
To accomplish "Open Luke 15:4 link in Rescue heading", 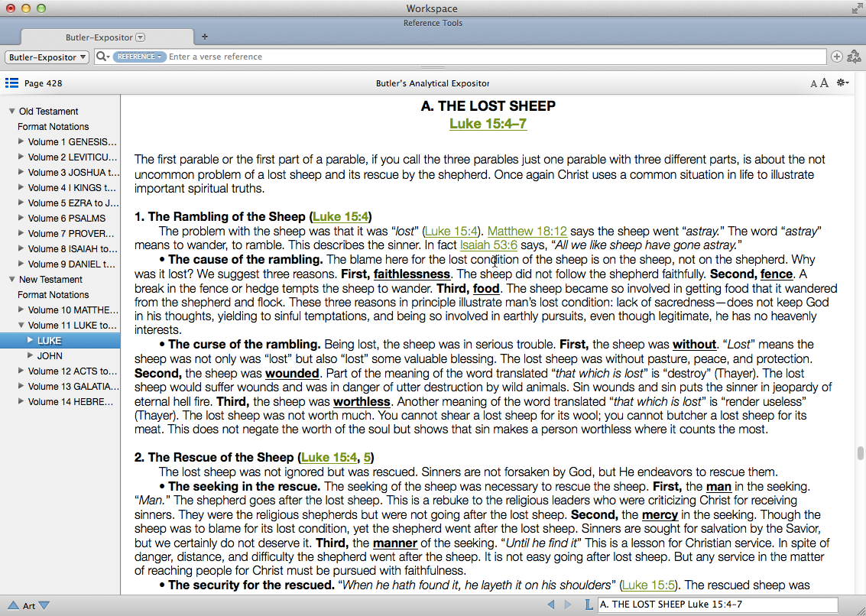I will pyautogui.click(x=329, y=458).
